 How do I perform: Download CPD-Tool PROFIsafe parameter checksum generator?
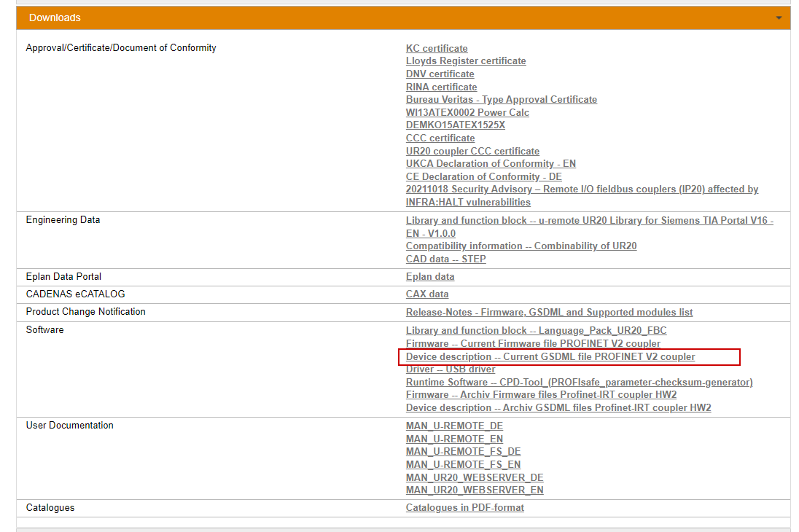[x=580, y=382]
